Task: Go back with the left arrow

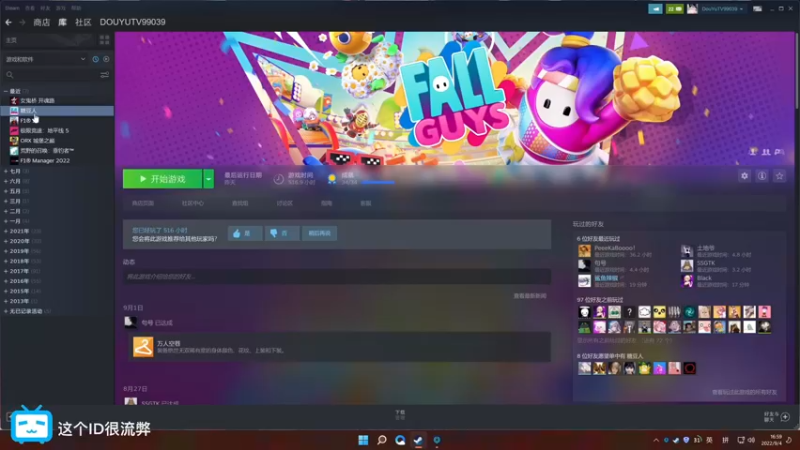Action: 8,22
